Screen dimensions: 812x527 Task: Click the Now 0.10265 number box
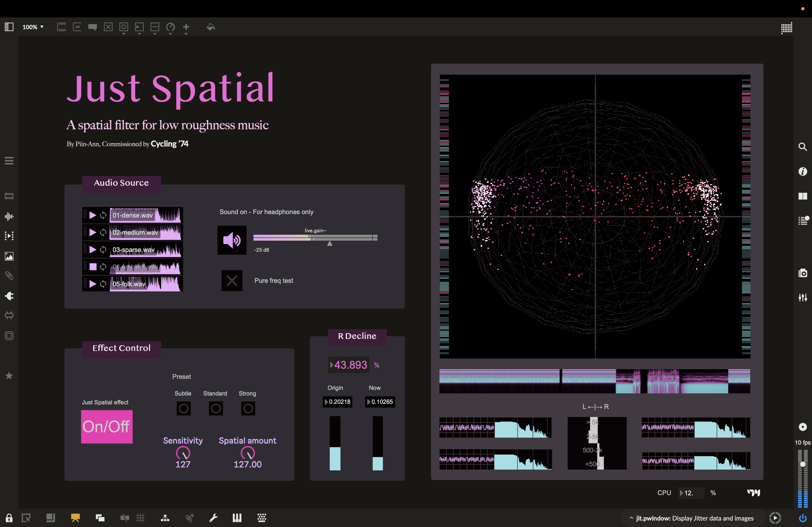[380, 402]
